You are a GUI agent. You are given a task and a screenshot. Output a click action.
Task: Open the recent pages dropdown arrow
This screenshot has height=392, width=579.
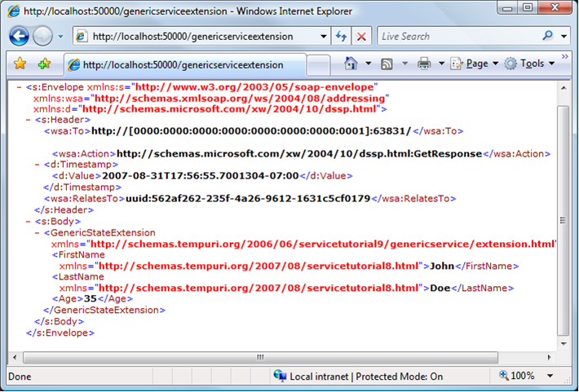(60, 37)
